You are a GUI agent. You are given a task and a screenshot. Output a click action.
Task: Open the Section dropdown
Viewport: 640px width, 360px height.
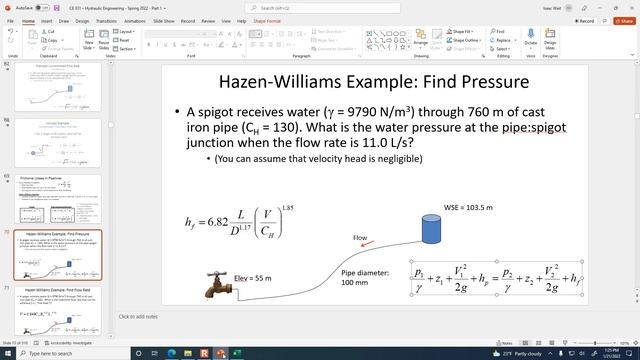[124, 49]
